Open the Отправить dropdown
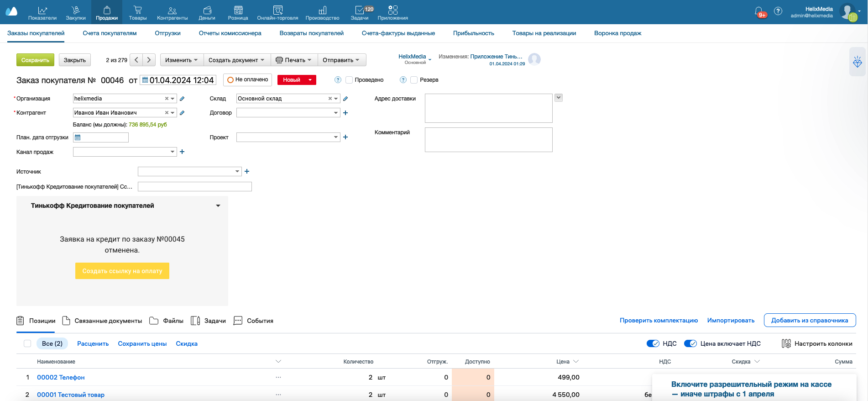The image size is (868, 401). coord(341,60)
